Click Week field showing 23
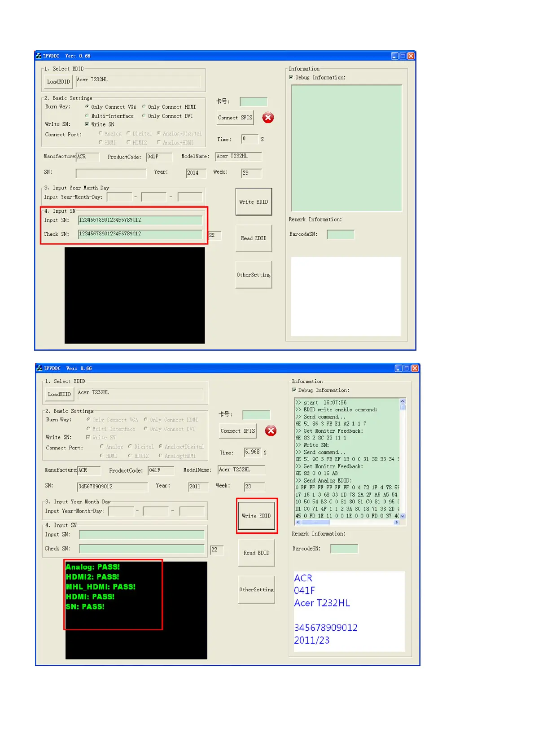Screen dimensions: 534x756 pyautogui.click(x=254, y=487)
